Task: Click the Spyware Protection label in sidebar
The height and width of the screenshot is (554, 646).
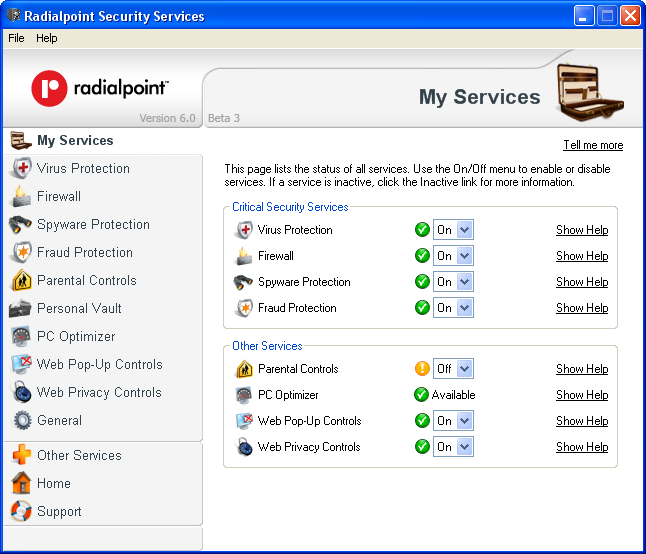Action: click(x=94, y=224)
